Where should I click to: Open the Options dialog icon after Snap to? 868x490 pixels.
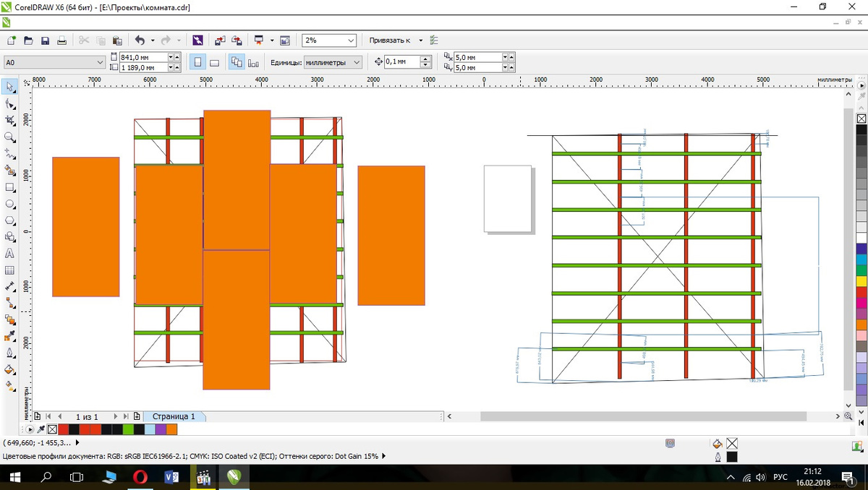tap(434, 40)
